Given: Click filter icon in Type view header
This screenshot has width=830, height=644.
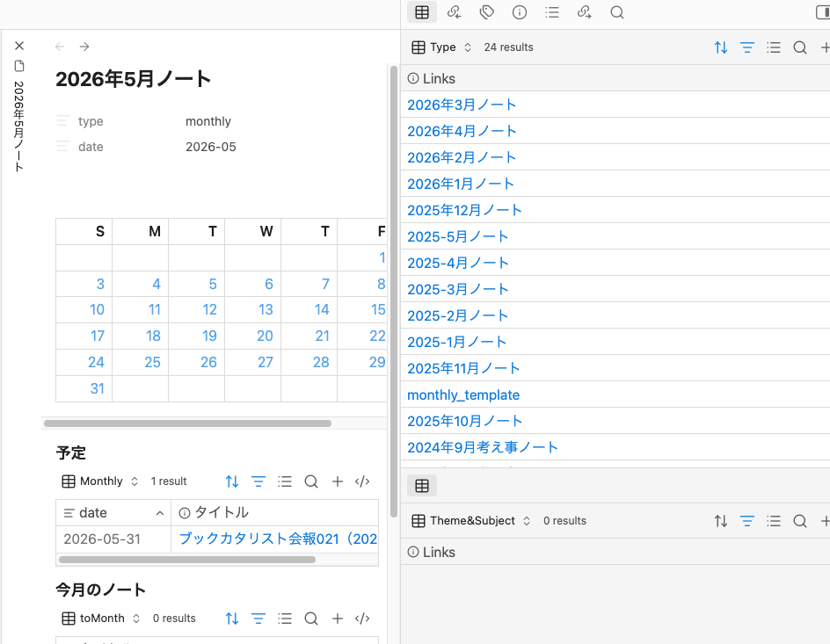Looking at the screenshot, I should coord(746,47).
